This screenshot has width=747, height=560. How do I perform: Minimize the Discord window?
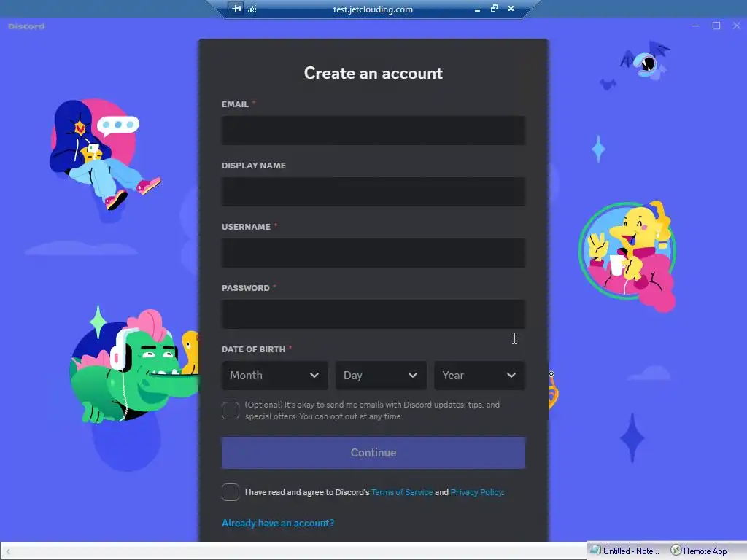(695, 26)
